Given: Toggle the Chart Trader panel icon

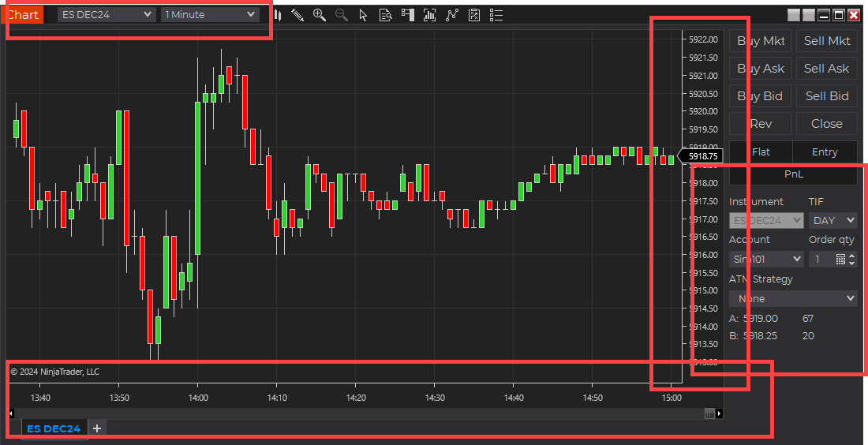Looking at the screenshot, I should coord(408,15).
